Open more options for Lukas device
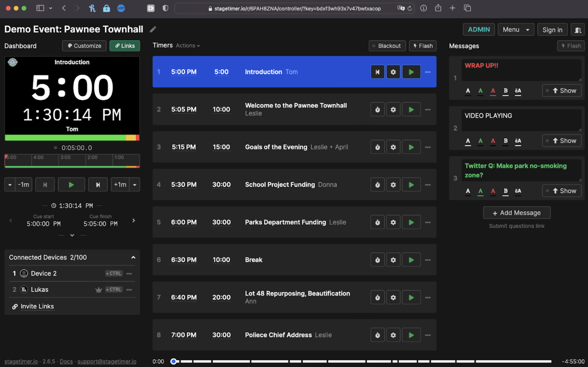This screenshot has width=588, height=367. (x=129, y=290)
